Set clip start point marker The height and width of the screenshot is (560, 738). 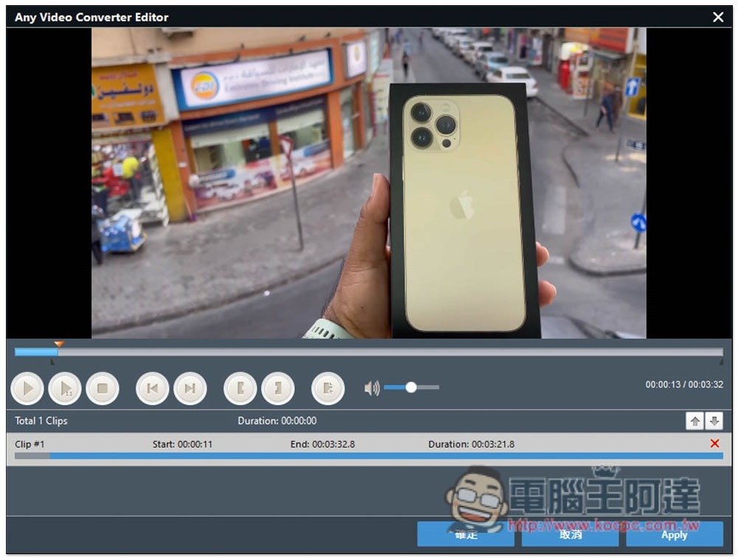tap(241, 388)
